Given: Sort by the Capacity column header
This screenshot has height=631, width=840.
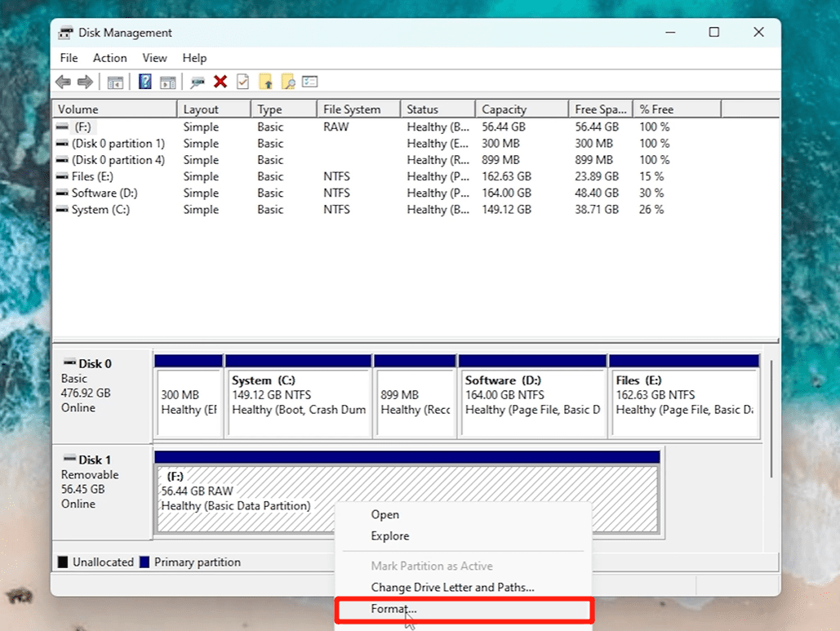Looking at the screenshot, I should 504,109.
